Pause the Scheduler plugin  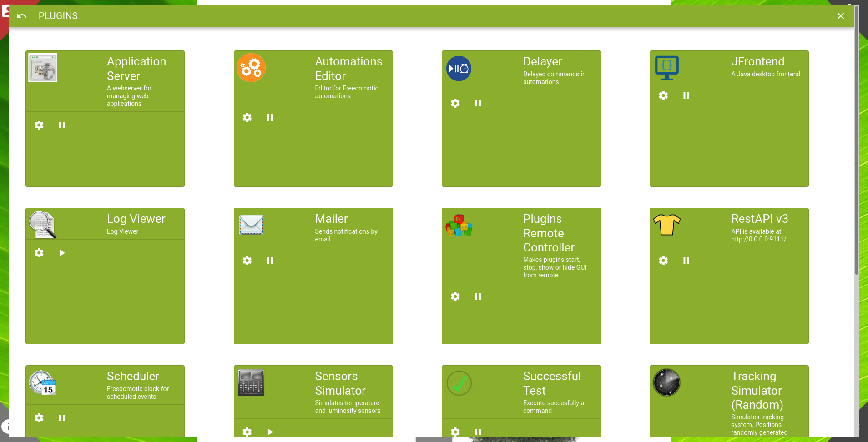pos(62,418)
